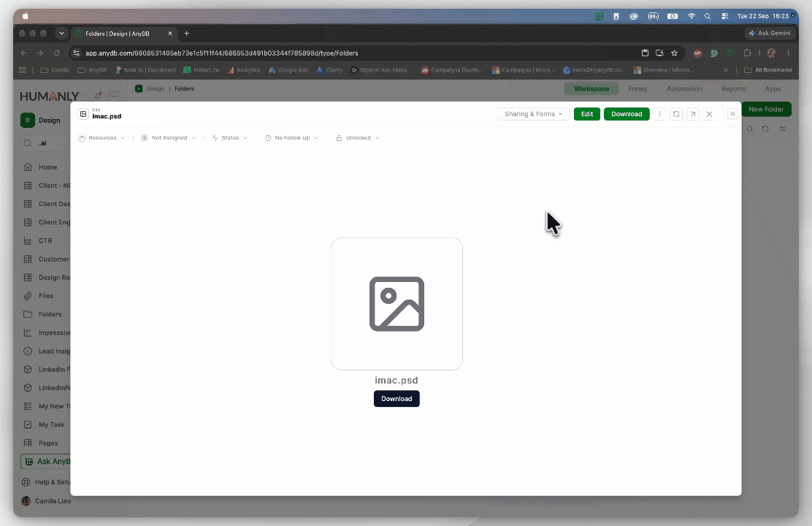Expand the Sharing & Forms dropdown

(x=533, y=114)
